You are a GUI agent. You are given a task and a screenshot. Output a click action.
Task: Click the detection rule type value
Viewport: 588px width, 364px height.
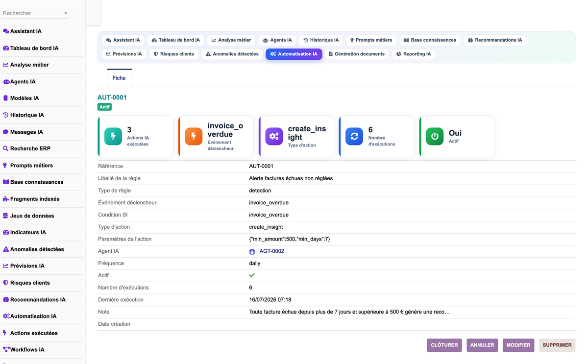[260, 191]
